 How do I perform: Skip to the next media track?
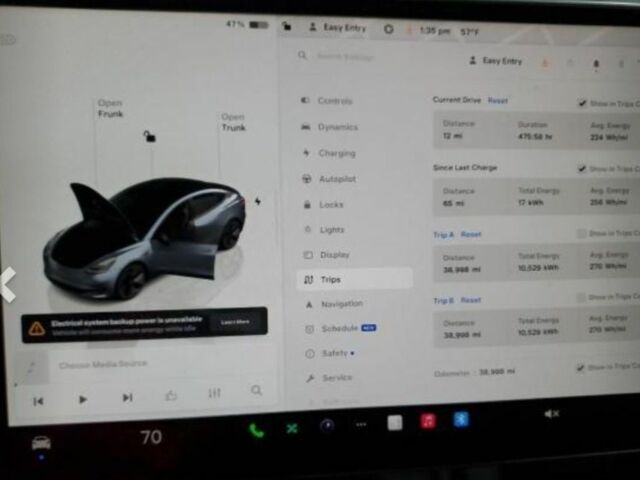point(127,398)
